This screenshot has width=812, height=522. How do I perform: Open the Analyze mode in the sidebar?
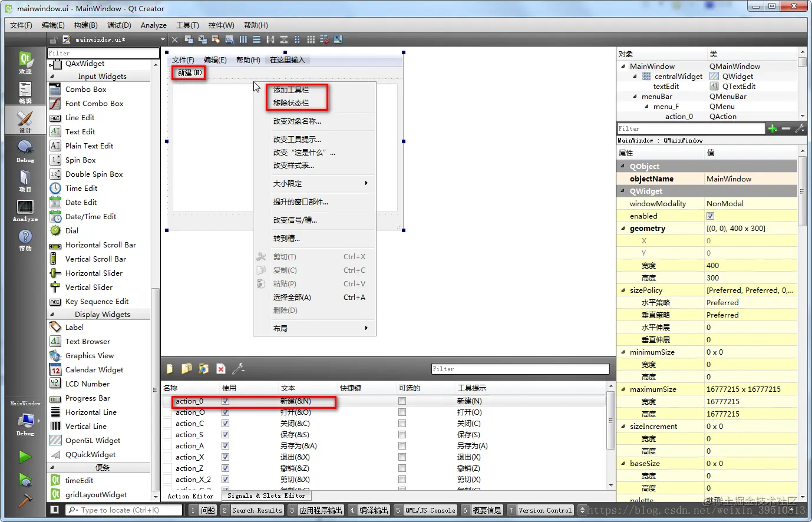pos(25,210)
